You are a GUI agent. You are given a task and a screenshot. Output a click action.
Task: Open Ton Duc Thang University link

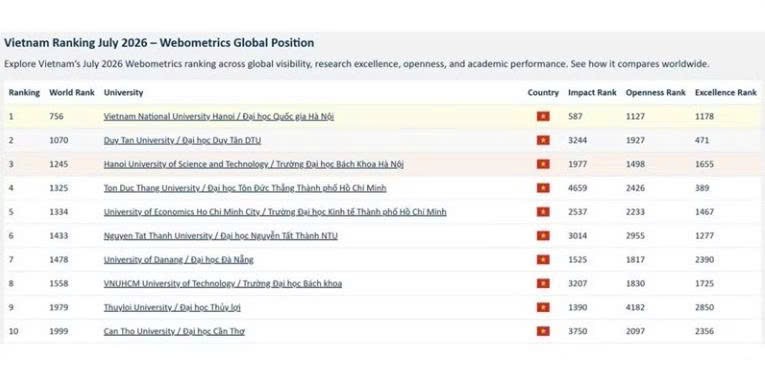[245, 188]
